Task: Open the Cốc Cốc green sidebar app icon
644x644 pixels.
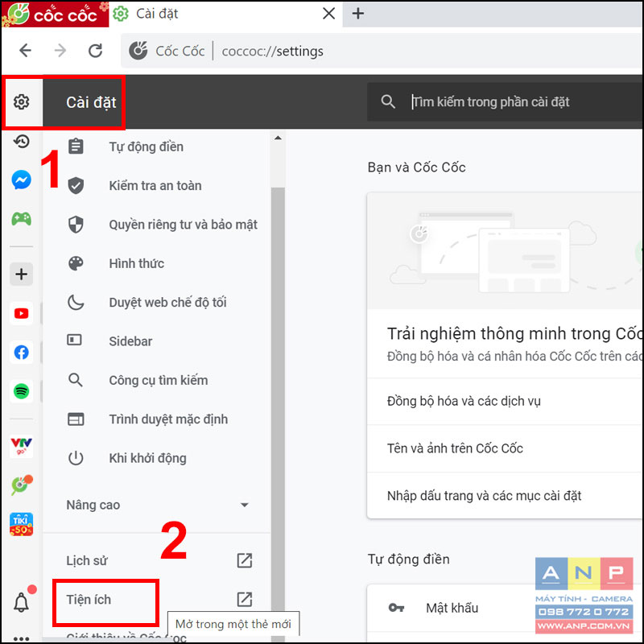Action: [22, 485]
